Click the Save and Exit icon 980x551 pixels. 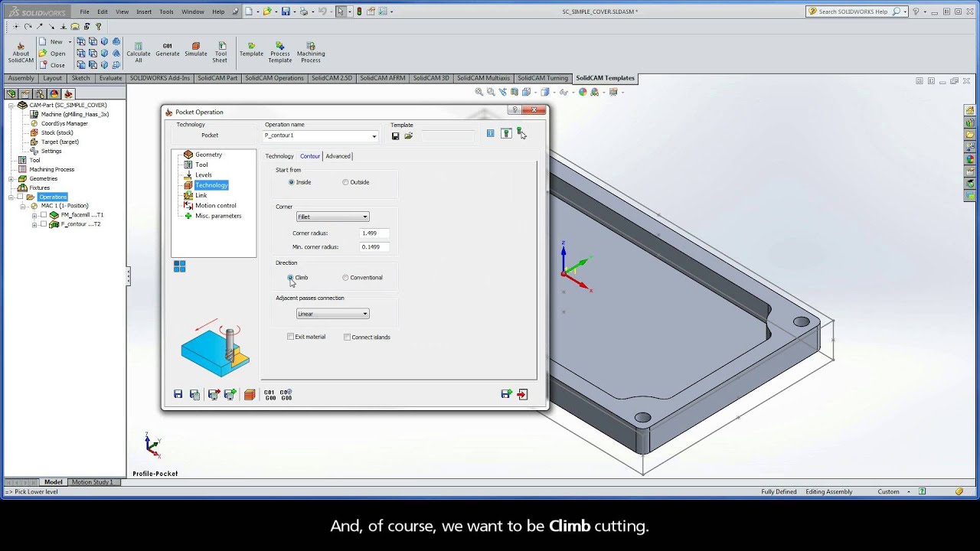point(506,394)
